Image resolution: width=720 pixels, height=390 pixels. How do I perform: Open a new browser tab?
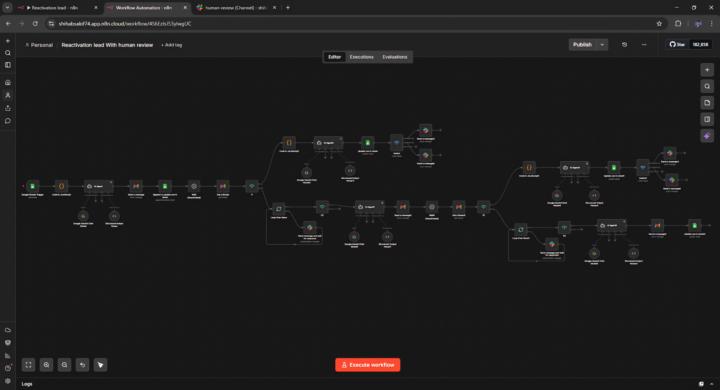click(288, 7)
